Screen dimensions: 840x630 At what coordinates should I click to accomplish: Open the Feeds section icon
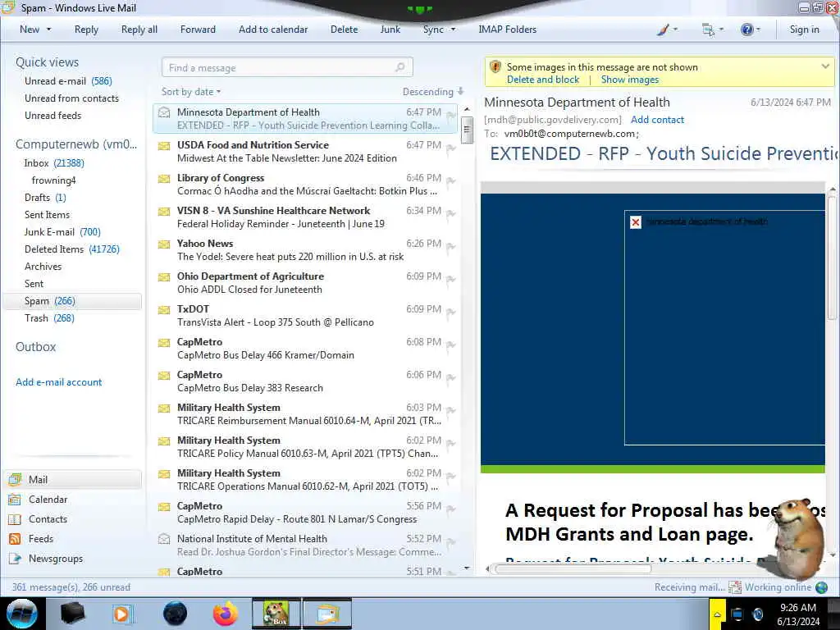[15, 539]
